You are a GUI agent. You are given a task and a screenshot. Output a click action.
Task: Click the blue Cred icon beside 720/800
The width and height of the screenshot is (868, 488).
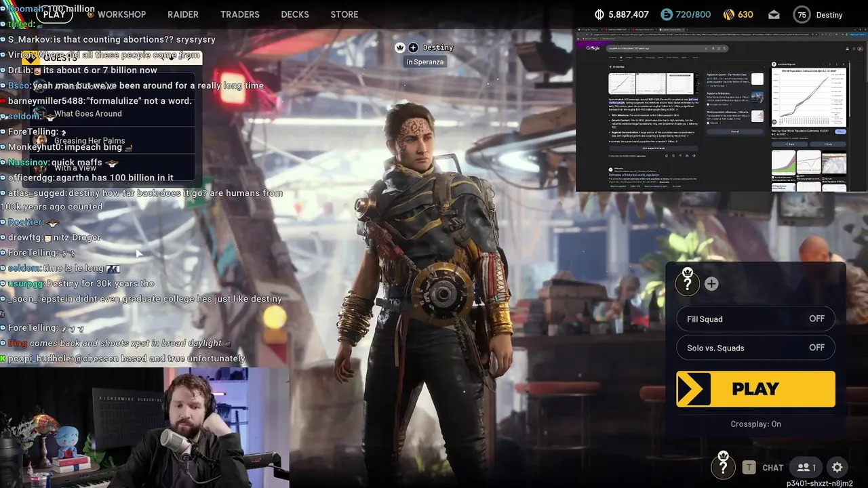click(x=667, y=14)
